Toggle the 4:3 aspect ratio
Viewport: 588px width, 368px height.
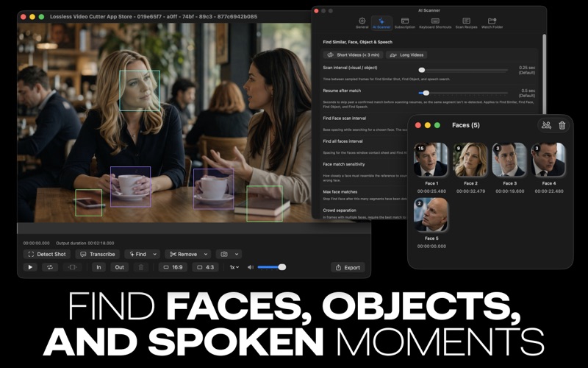206,267
